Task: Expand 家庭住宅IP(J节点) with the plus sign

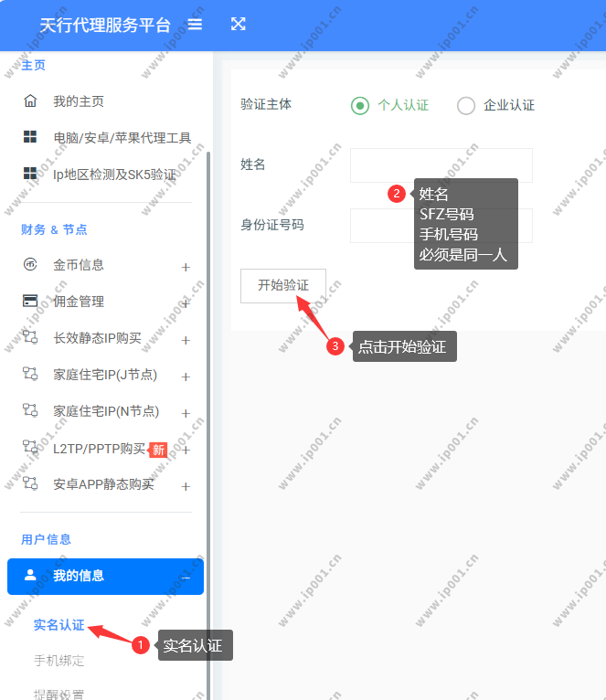Action: [x=186, y=377]
